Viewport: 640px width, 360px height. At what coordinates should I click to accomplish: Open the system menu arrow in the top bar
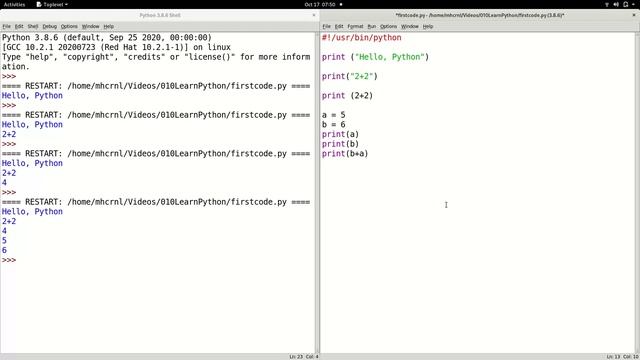[634, 4]
